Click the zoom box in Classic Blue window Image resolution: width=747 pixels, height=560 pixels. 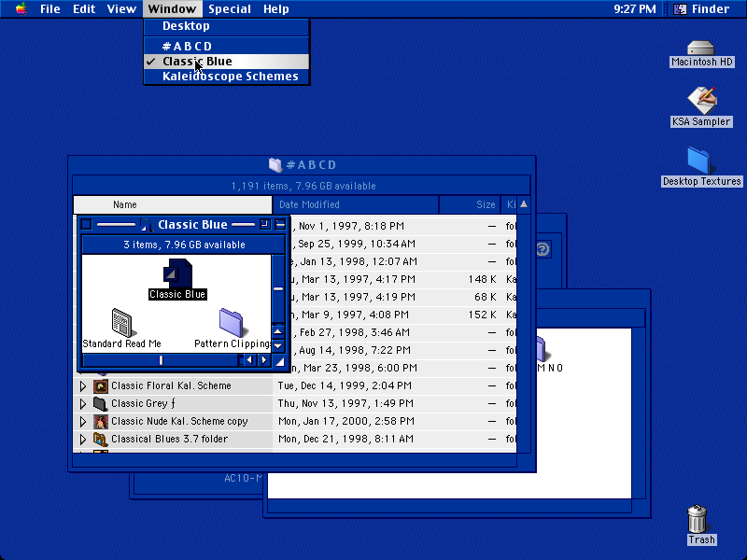265,224
